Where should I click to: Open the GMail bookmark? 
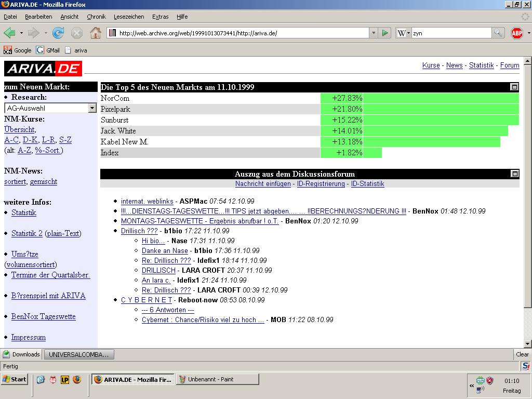(48, 50)
